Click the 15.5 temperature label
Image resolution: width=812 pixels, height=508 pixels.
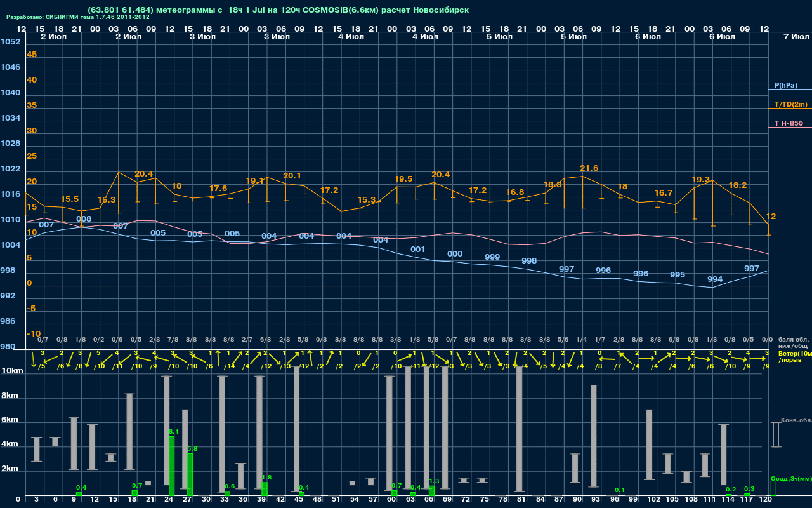click(x=70, y=199)
